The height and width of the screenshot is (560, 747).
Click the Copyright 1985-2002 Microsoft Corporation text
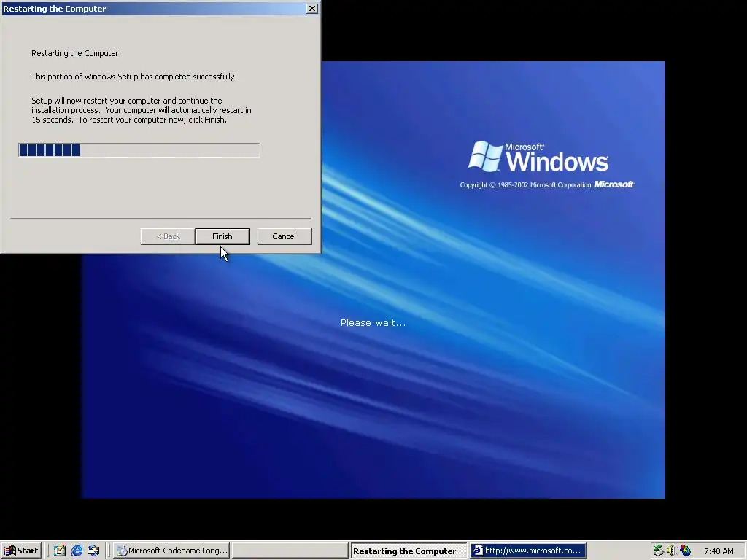525,184
